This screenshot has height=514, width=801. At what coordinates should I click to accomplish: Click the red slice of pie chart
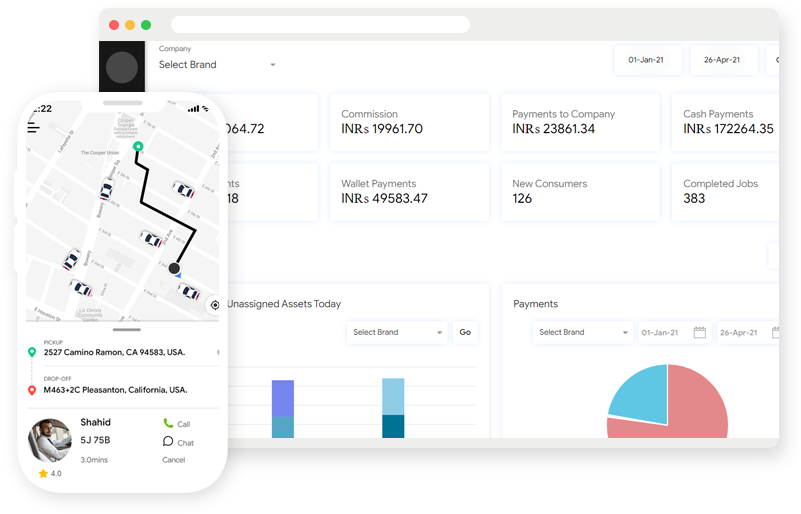[697, 409]
